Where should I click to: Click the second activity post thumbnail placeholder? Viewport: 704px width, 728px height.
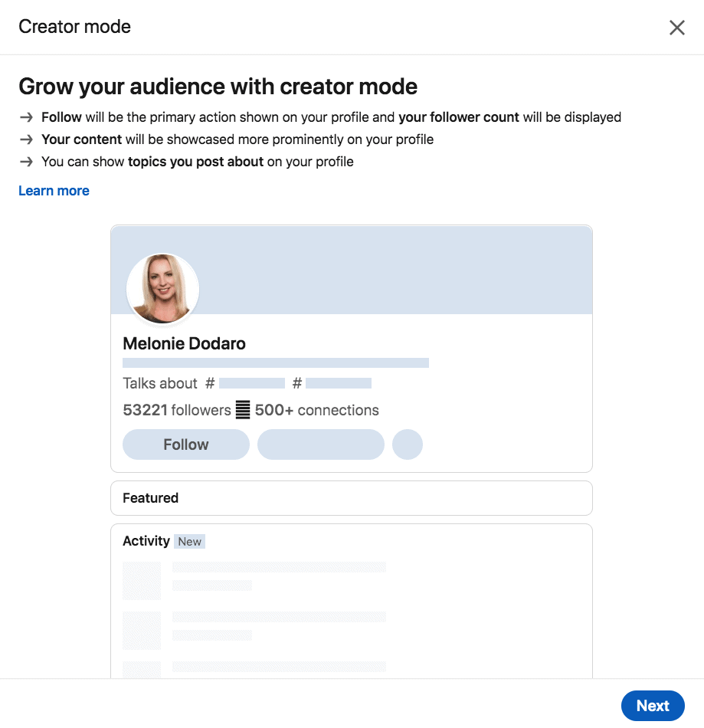(142, 630)
